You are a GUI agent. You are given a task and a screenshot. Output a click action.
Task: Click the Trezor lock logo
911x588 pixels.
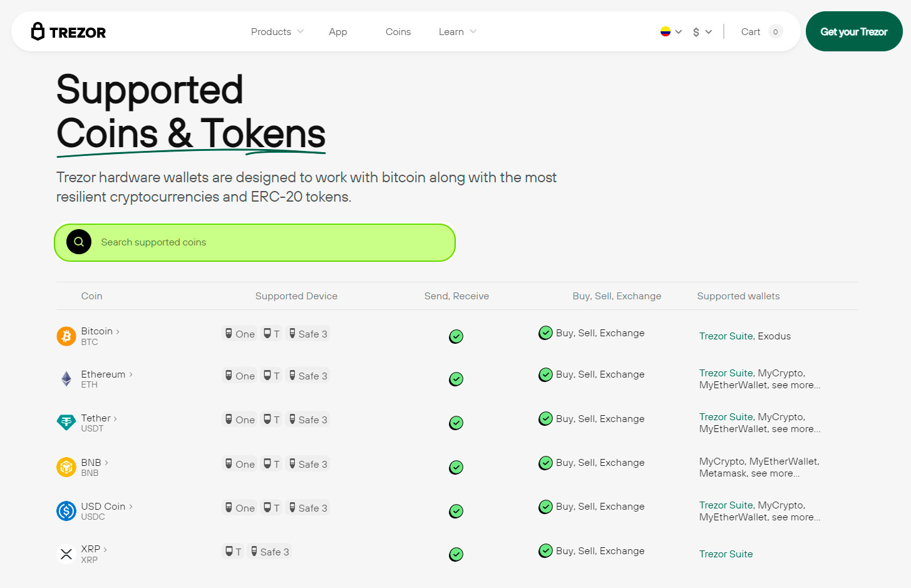point(38,31)
